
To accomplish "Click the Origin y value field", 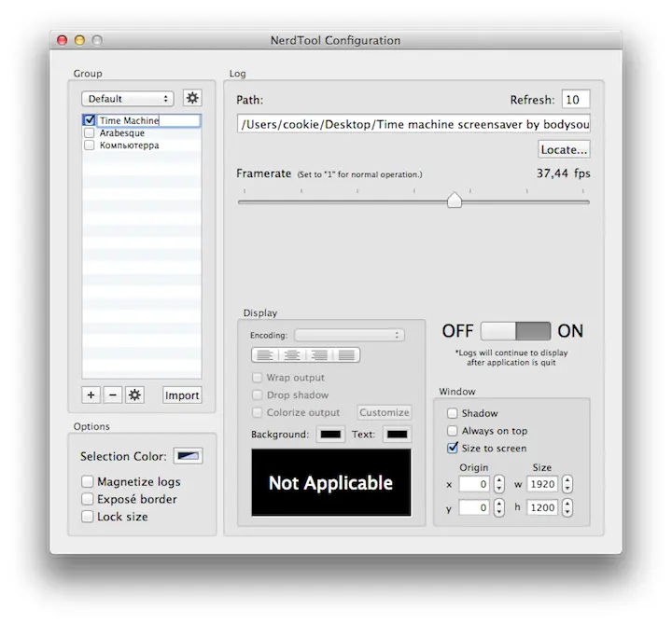I will pyautogui.click(x=474, y=508).
